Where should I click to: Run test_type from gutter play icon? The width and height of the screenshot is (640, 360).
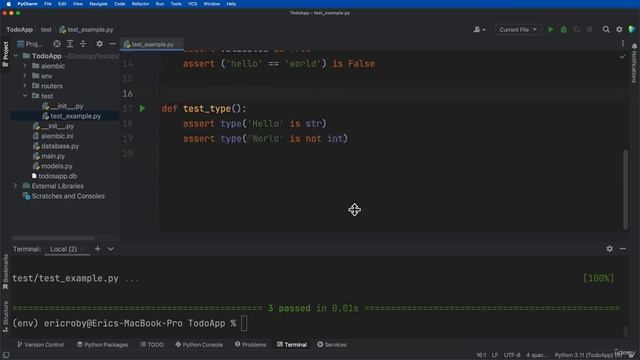pyautogui.click(x=142, y=109)
